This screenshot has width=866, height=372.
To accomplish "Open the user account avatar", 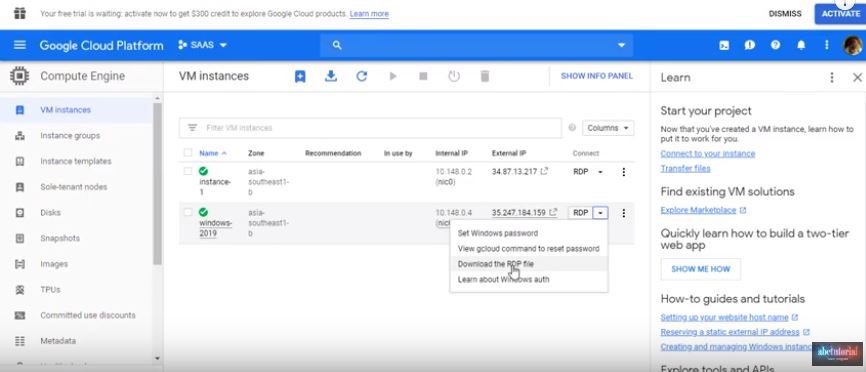I will [852, 45].
